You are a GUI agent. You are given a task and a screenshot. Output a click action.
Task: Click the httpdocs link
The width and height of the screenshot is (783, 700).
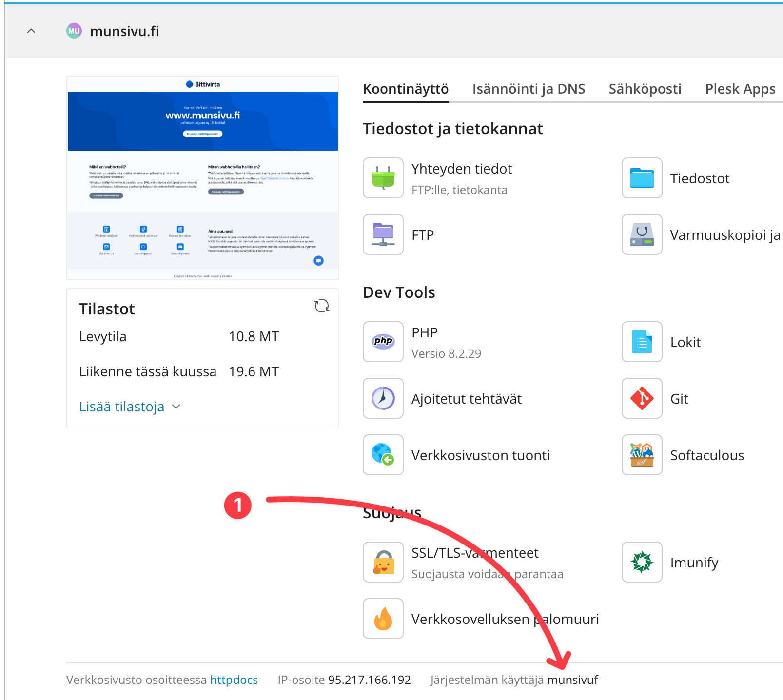pyautogui.click(x=234, y=680)
